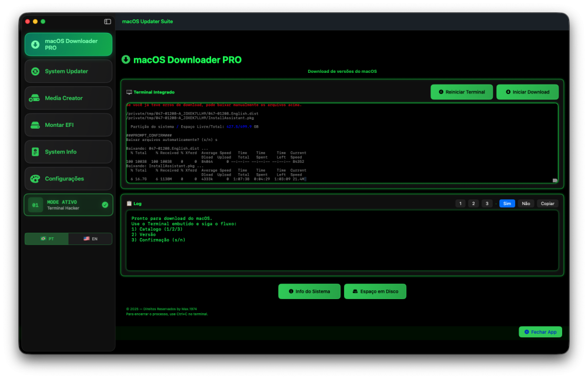The height and width of the screenshot is (379, 588).
Task: Switch language to EN
Action: [x=90, y=239]
